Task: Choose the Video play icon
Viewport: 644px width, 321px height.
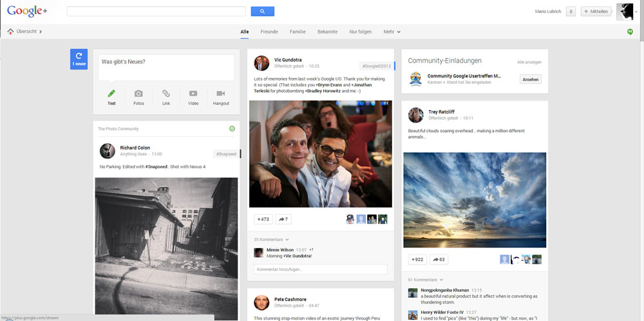Action: (x=193, y=94)
